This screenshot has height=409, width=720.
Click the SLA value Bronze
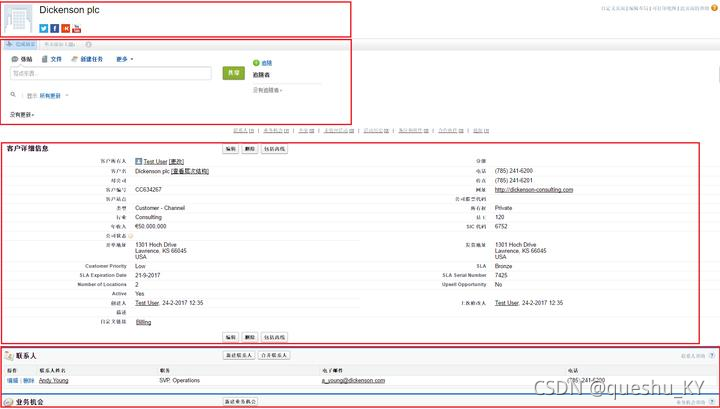pos(503,266)
